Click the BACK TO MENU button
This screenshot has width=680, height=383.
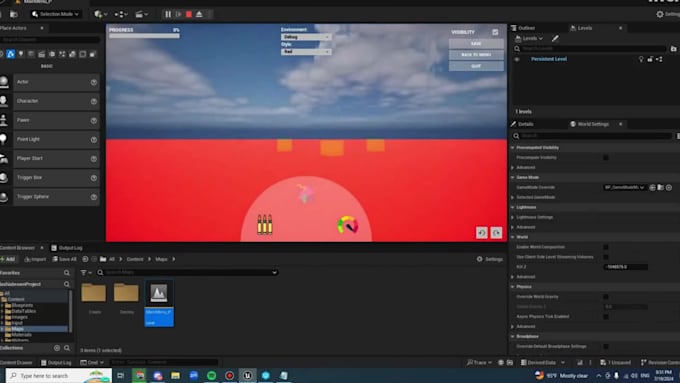tap(476, 55)
